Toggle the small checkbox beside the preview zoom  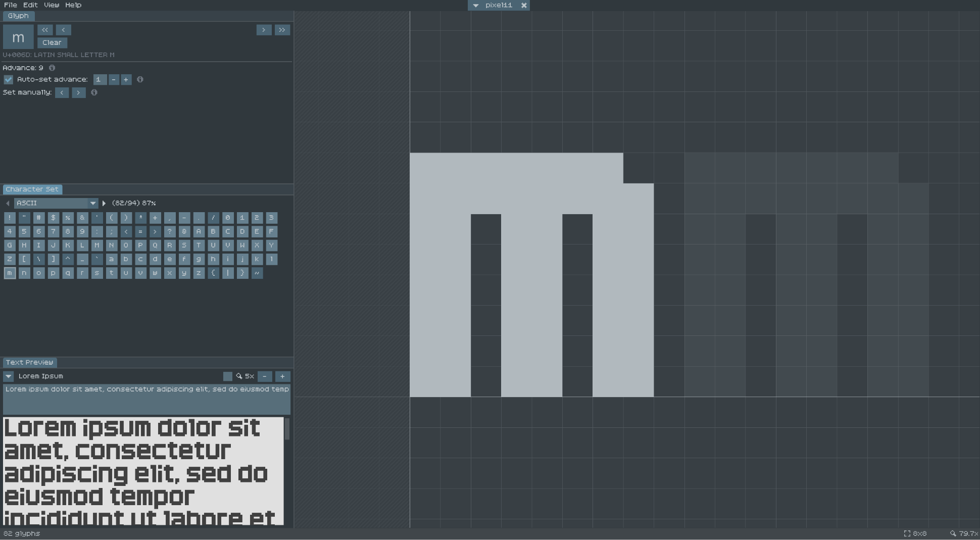pyautogui.click(x=228, y=376)
